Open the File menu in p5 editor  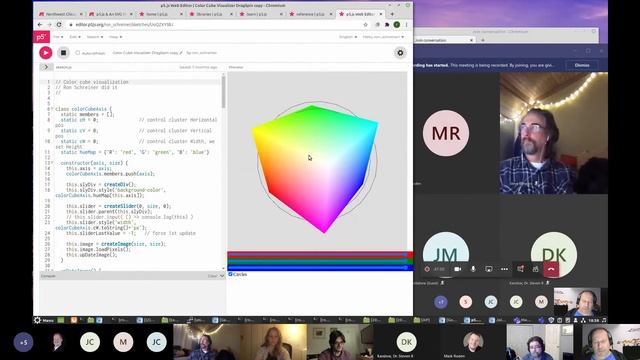coord(58,37)
